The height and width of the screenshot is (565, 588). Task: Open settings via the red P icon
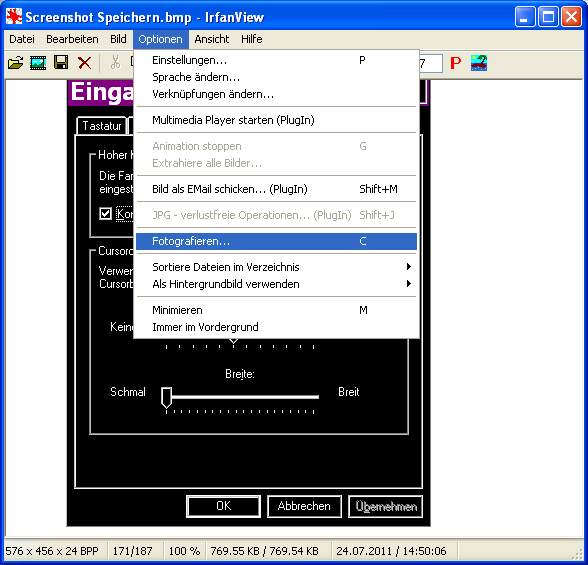pyautogui.click(x=455, y=63)
